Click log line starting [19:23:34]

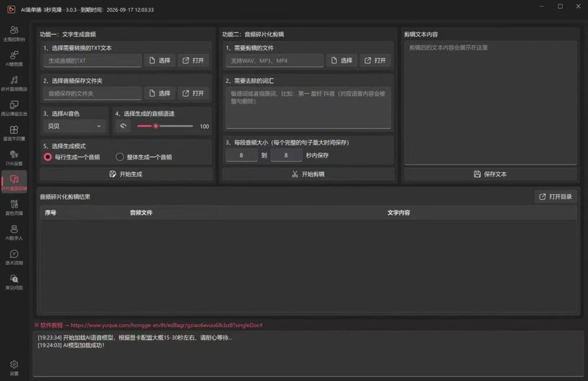tap(134, 337)
